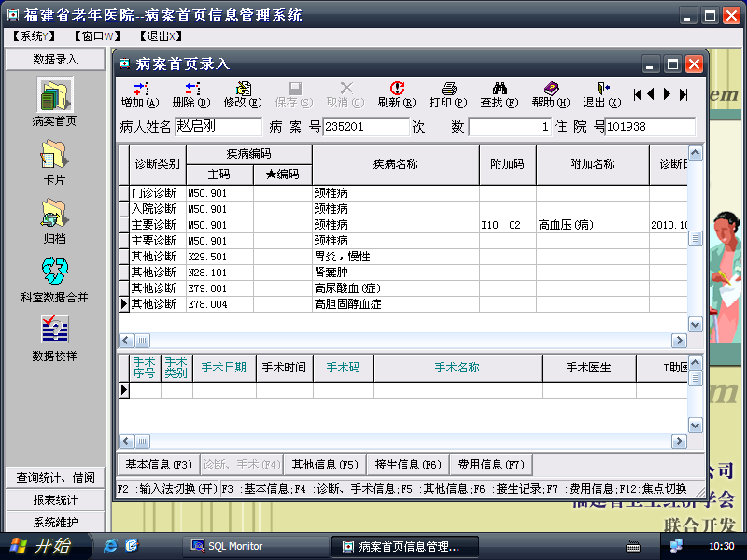
Task: Open 窗口W menu
Action: tap(98, 36)
